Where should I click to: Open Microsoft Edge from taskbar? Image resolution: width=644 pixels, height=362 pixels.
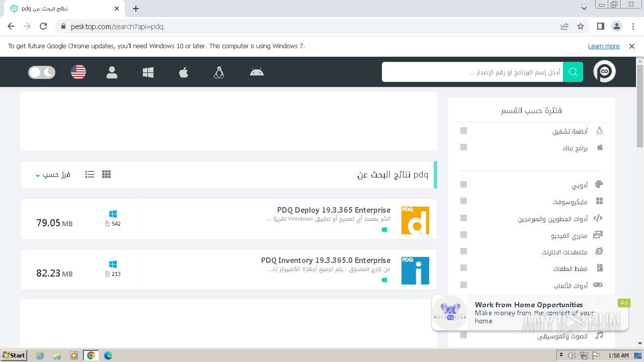coord(108,355)
